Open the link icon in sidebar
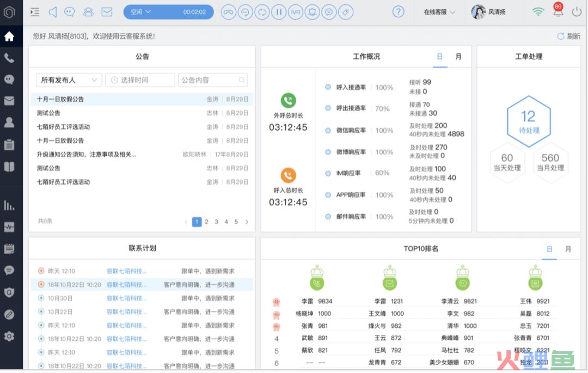Image resolution: width=588 pixels, height=373 pixels. (9, 314)
